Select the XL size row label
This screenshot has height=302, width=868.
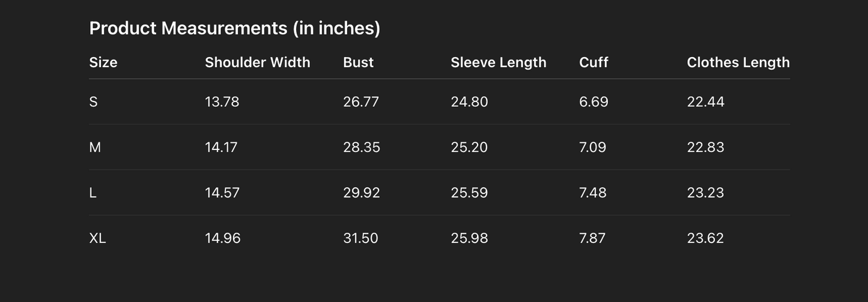pyautogui.click(x=97, y=238)
